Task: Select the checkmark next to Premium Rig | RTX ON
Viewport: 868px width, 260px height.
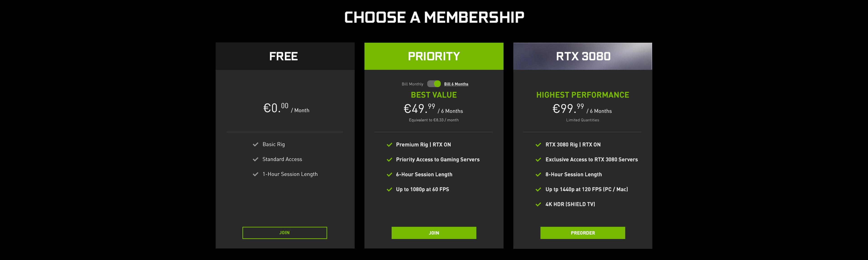Action: [x=390, y=144]
